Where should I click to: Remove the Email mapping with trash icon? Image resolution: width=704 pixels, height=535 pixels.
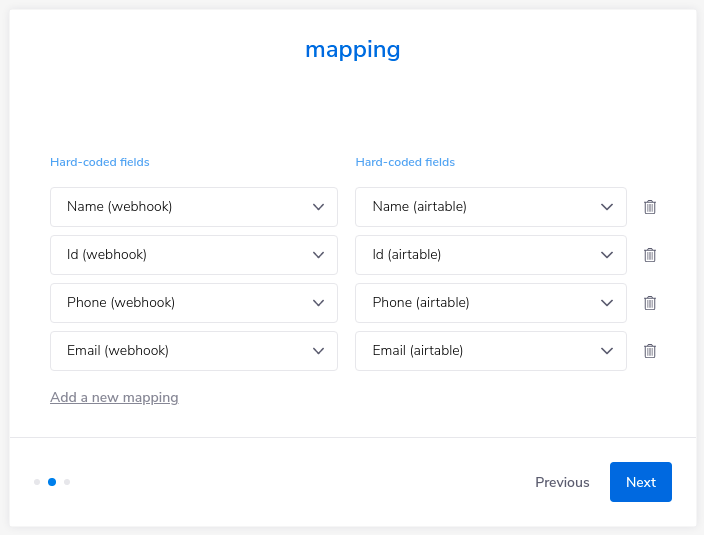click(649, 351)
